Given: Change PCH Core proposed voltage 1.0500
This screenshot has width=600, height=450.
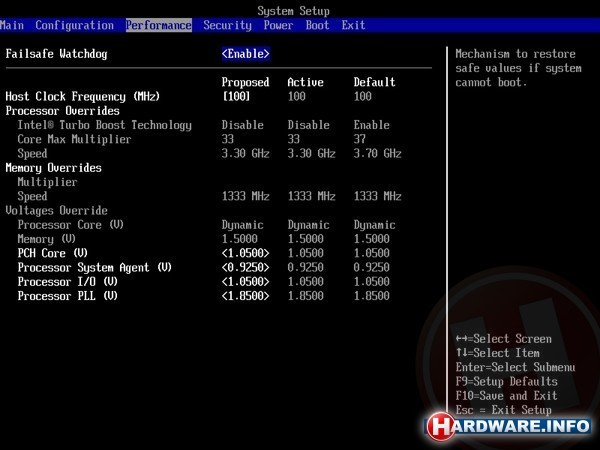Looking at the screenshot, I should pyautogui.click(x=246, y=253).
